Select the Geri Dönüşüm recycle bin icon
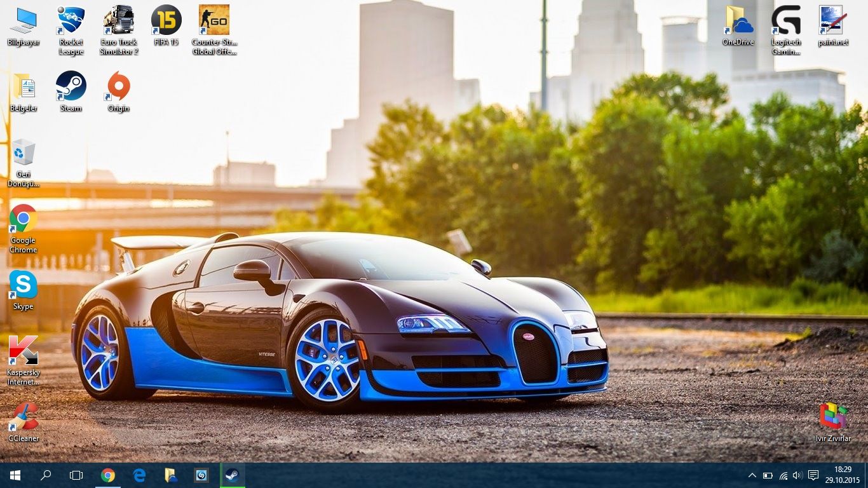This screenshot has width=868, height=488. 24,163
